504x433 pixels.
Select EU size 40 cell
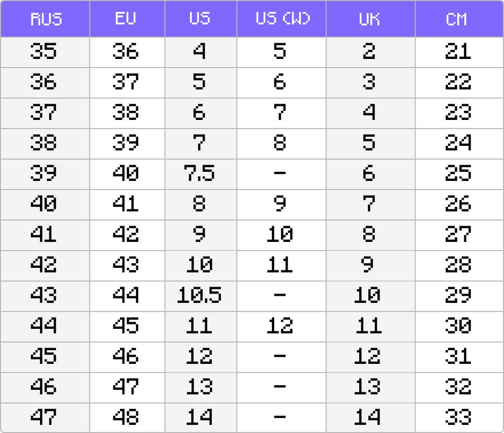coord(125,174)
